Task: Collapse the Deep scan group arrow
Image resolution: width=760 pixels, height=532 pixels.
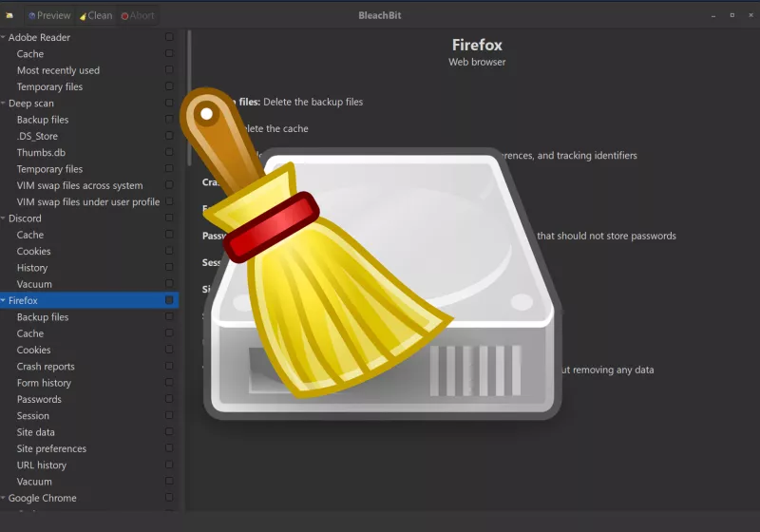Action: tap(4, 104)
